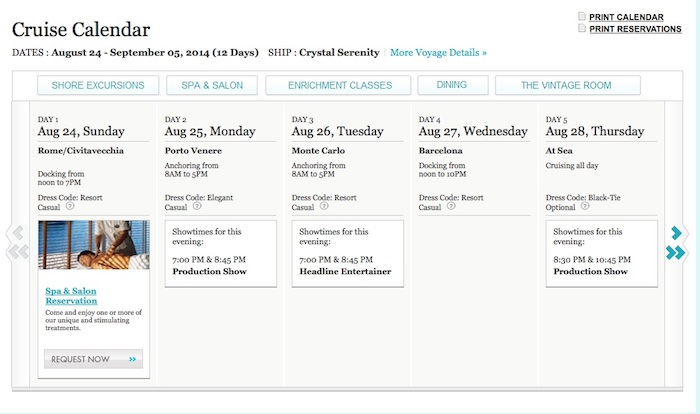Open the Spa & Salon Reservation link

[71, 296]
